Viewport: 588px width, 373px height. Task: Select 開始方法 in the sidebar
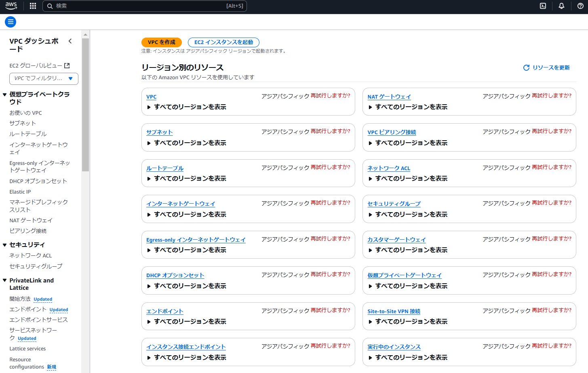tap(20, 299)
